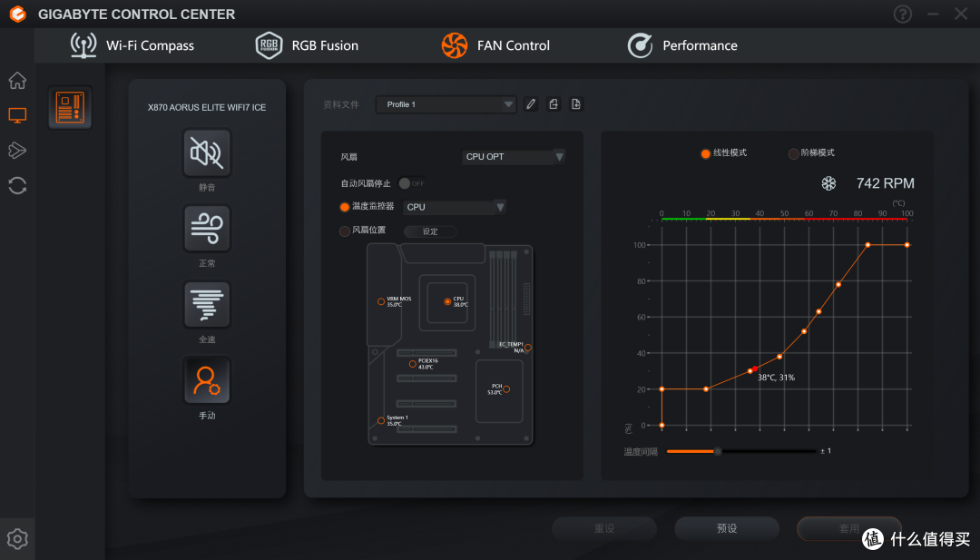Click the help question mark icon
The width and height of the screenshot is (980, 560).
click(x=903, y=14)
